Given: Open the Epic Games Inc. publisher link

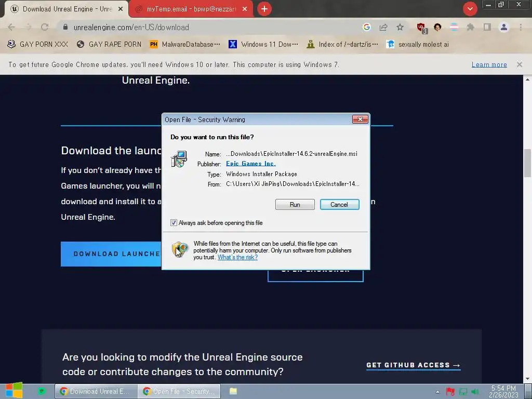Looking at the screenshot, I should (x=251, y=164).
